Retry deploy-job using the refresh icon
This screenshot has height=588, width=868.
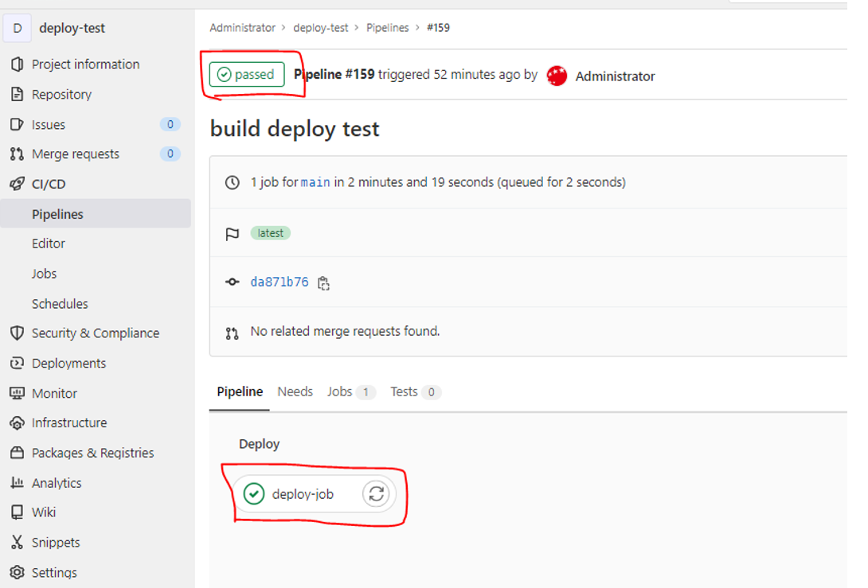coord(377,494)
